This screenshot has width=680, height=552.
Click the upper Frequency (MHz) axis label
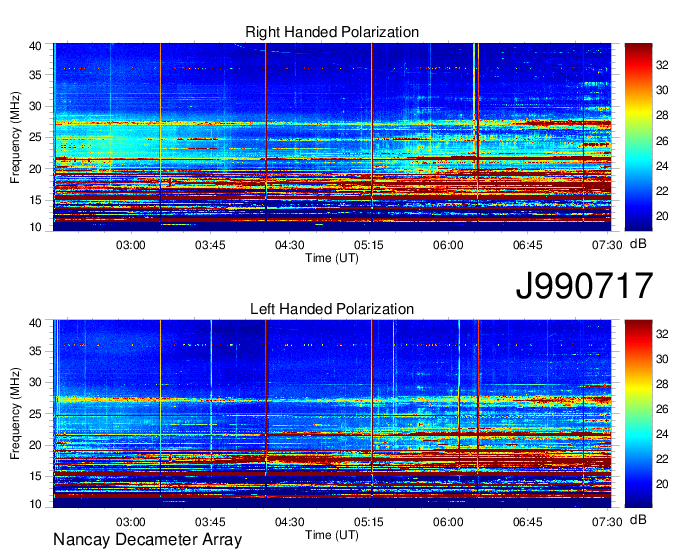click(x=15, y=137)
